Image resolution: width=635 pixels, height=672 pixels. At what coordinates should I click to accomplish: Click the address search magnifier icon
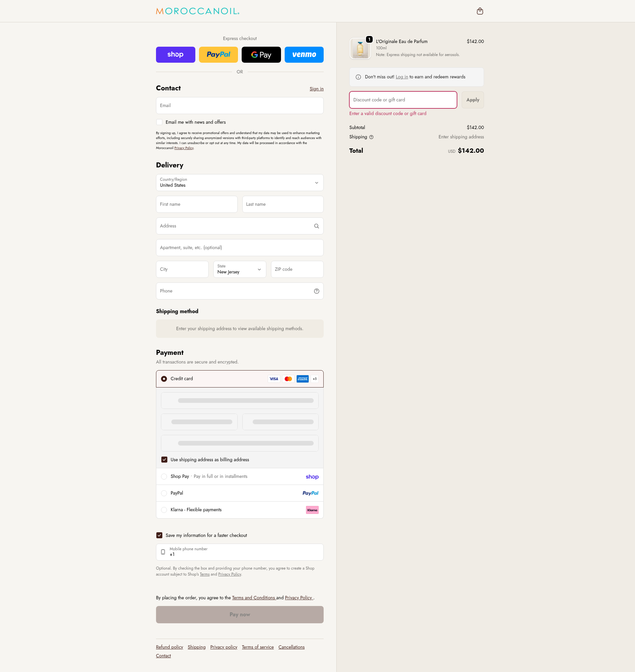[x=316, y=226]
